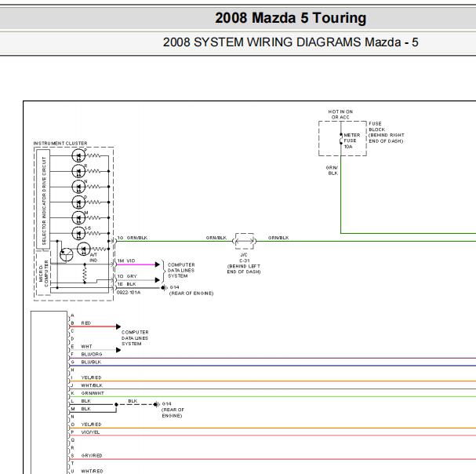Click the RED wire label at pin B
The width and height of the screenshot is (476, 474).
coord(86,323)
